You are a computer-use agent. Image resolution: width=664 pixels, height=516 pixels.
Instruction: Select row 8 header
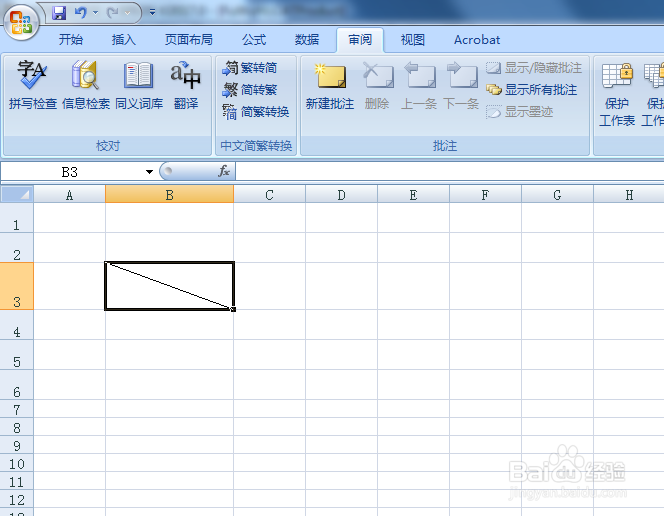[x=17, y=427]
